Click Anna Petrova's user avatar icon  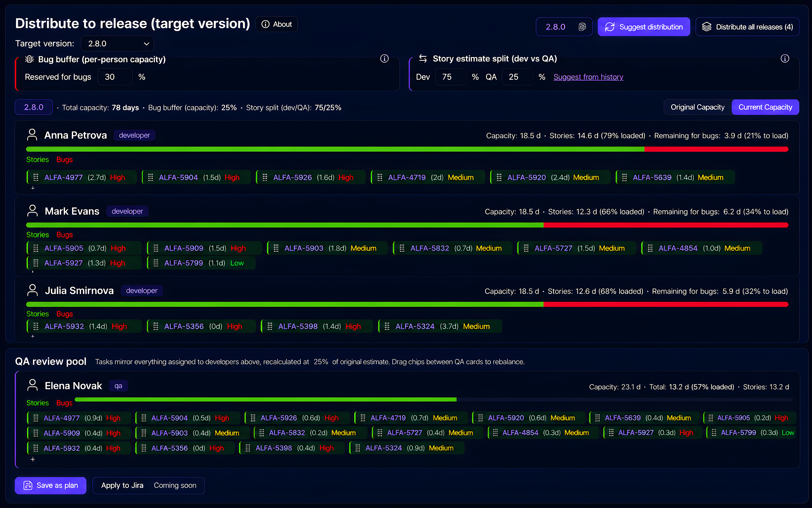coord(32,135)
